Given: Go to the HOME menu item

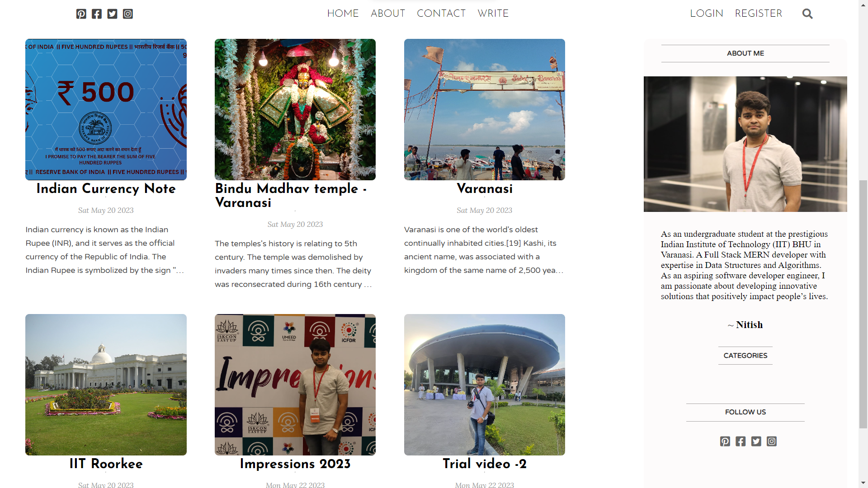Looking at the screenshot, I should tap(343, 14).
